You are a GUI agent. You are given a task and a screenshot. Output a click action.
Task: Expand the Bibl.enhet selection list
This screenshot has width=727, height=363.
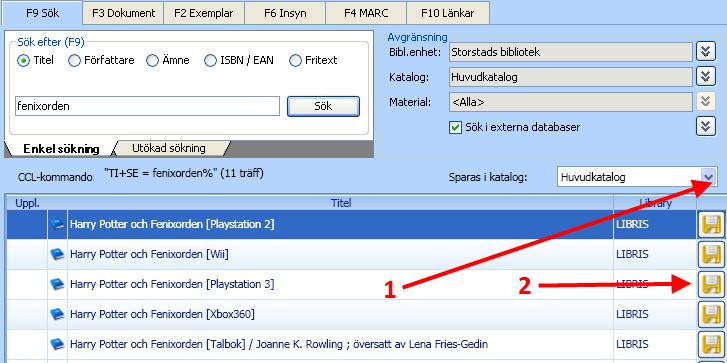click(706, 51)
